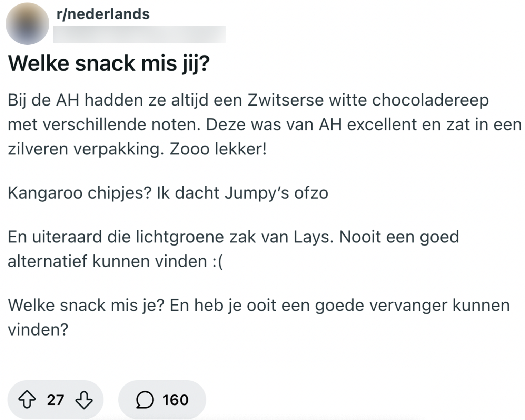Click the words "zilveren verpakking"
Screen dimensions: 525x420
pos(85,149)
